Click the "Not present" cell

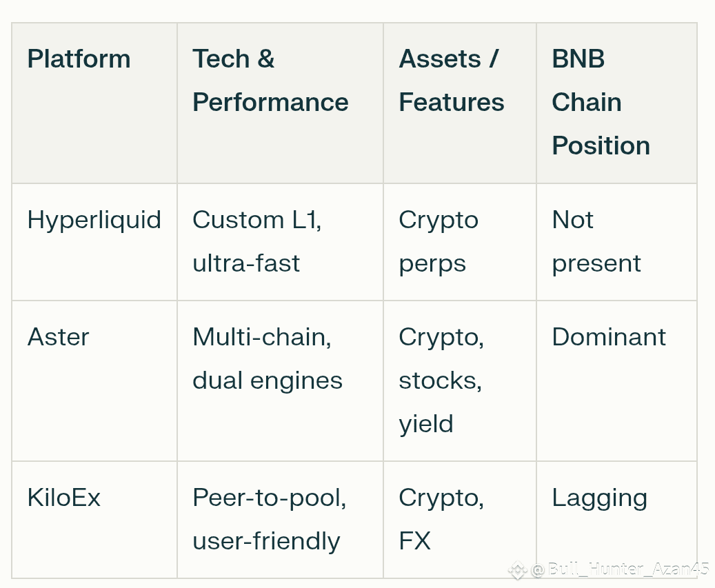[596, 241]
